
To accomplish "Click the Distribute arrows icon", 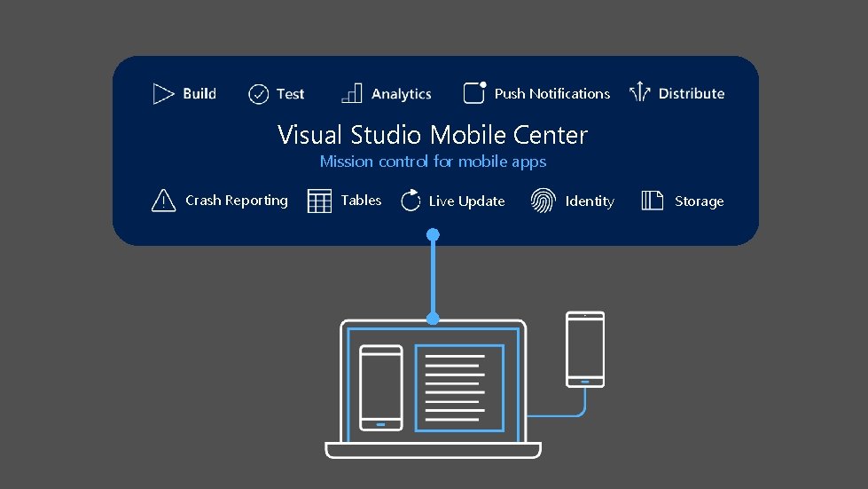I will tap(639, 91).
